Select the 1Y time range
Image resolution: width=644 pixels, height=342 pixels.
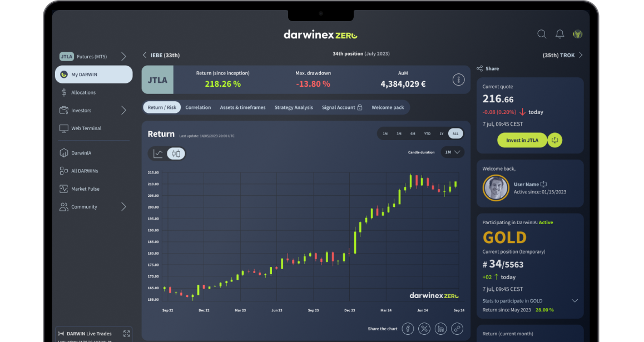click(x=442, y=134)
